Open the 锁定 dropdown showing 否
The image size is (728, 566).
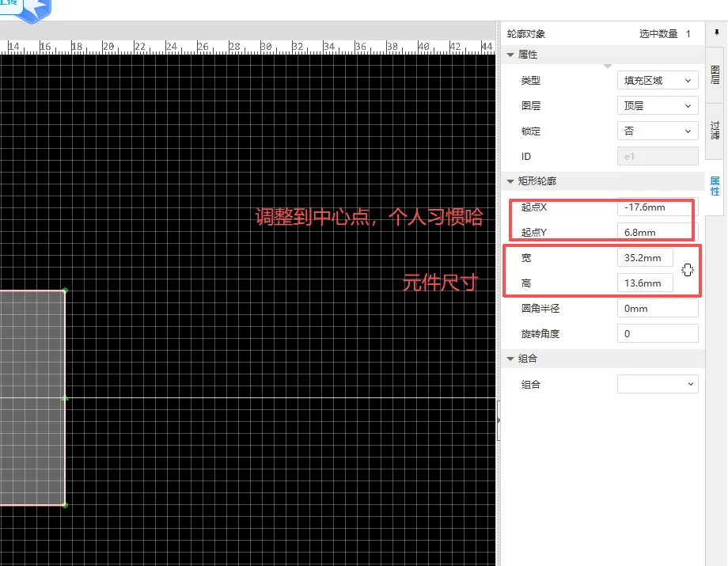tap(657, 131)
